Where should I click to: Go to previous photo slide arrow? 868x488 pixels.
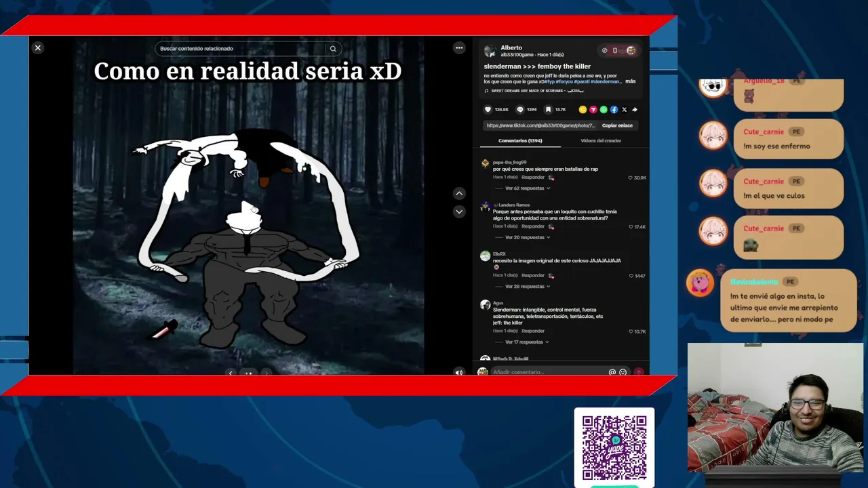click(x=231, y=373)
